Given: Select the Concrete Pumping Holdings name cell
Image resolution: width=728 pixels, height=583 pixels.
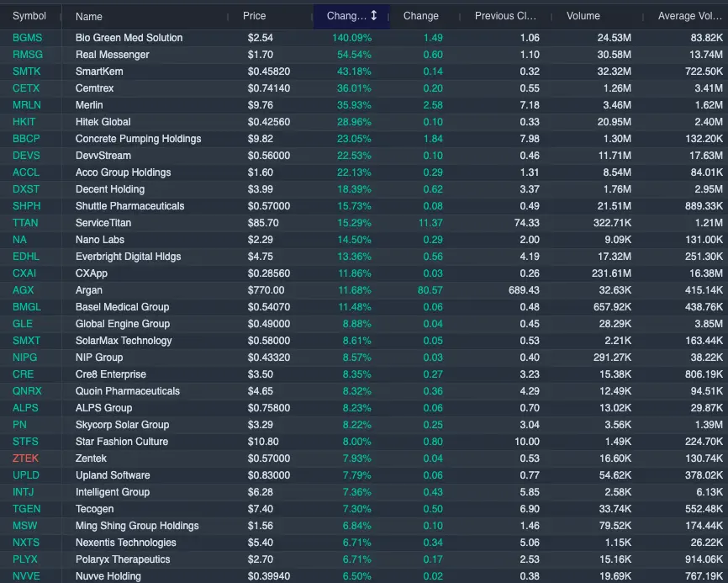Looking at the screenshot, I should pyautogui.click(x=139, y=139).
